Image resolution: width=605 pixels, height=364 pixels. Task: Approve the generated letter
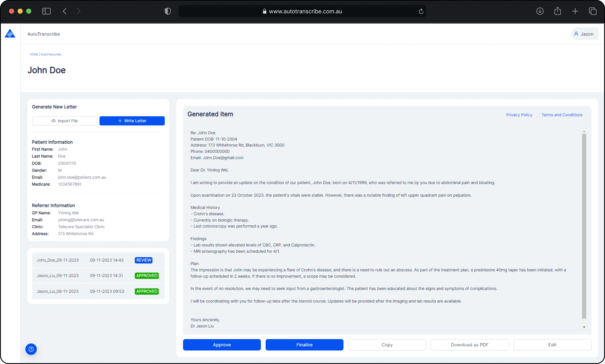pos(221,345)
